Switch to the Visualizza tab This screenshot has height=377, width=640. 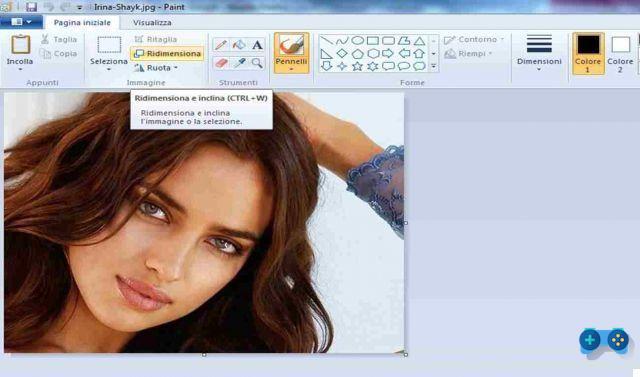pyautogui.click(x=152, y=22)
